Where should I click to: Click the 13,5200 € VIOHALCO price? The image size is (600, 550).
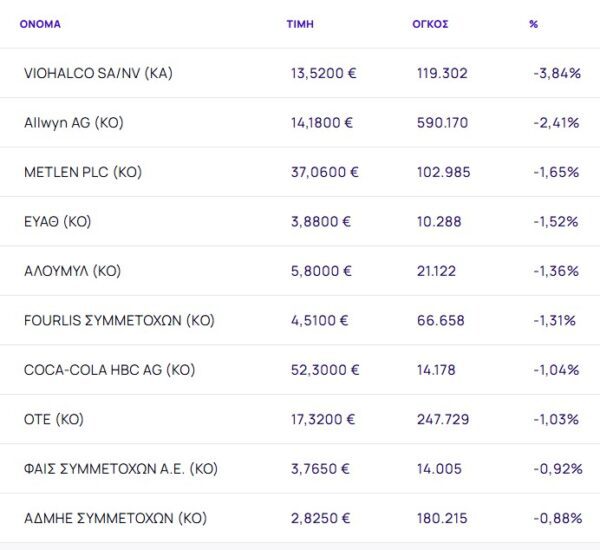324,74
